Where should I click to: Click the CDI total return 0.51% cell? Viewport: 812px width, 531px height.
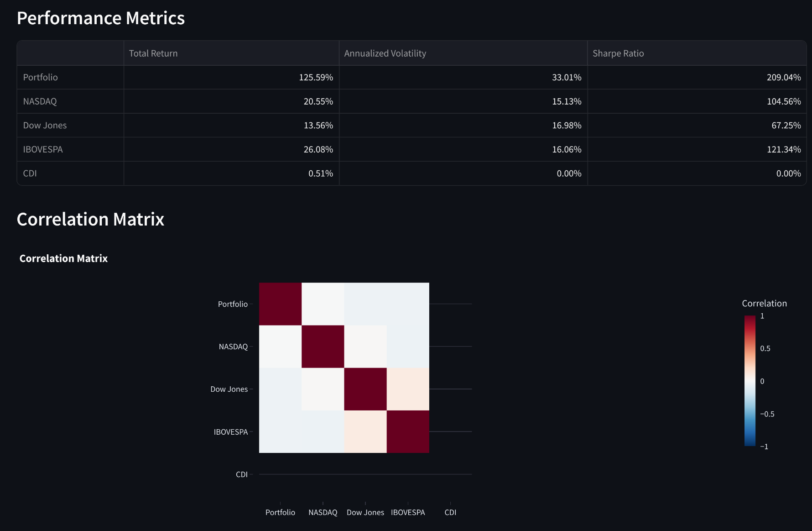point(231,173)
